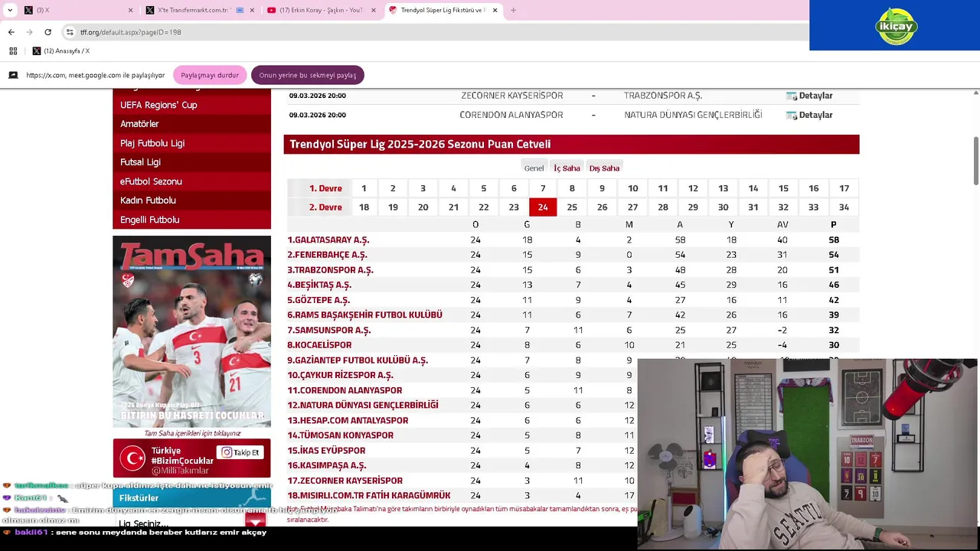
Task: Click the screen-sharing indicator icon
Action: (13, 75)
